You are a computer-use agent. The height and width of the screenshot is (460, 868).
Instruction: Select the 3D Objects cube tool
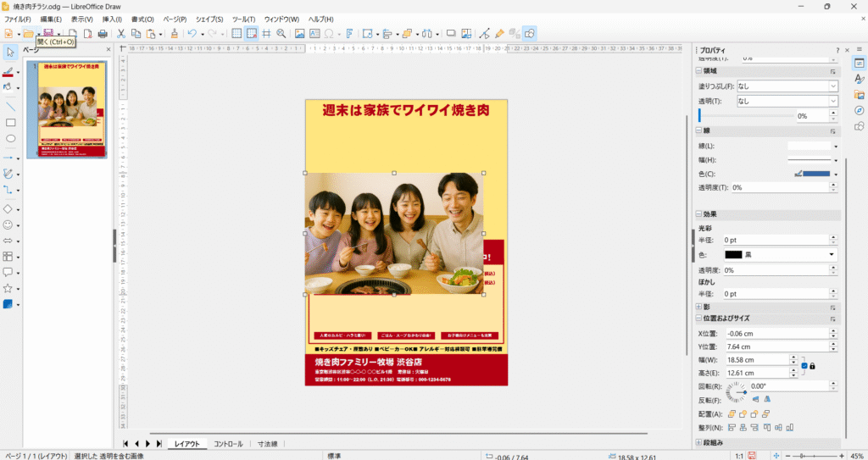(8, 304)
